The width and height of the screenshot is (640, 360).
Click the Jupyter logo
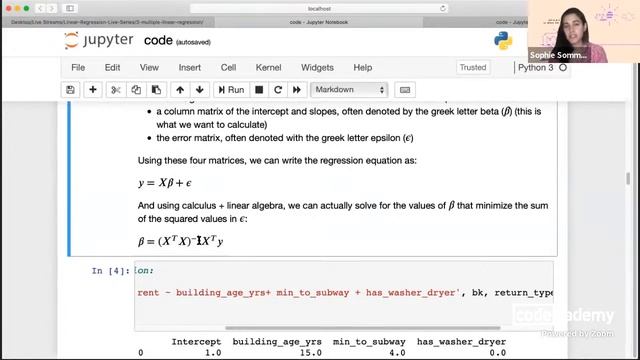pos(98,40)
